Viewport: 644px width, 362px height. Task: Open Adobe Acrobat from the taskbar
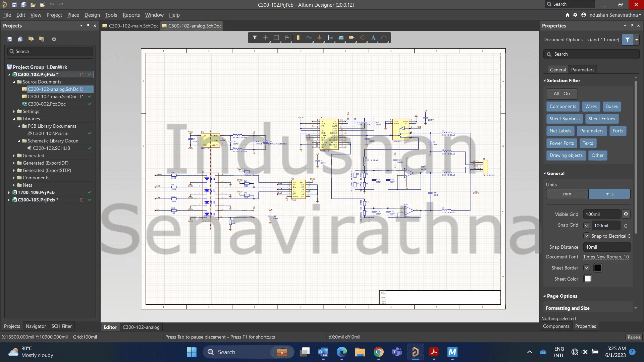click(434, 352)
